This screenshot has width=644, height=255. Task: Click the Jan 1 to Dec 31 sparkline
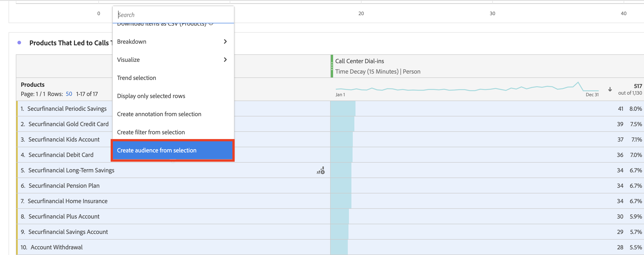click(x=467, y=88)
